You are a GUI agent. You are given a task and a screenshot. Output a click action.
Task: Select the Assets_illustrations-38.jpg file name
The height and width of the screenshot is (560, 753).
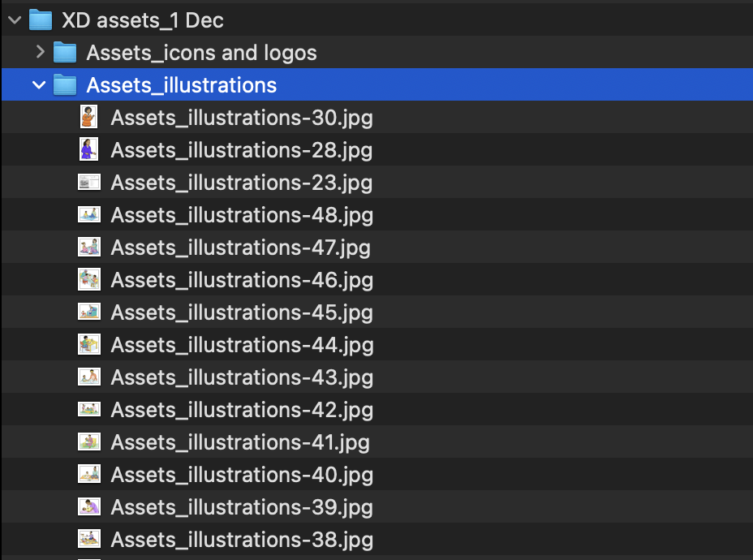(242, 539)
